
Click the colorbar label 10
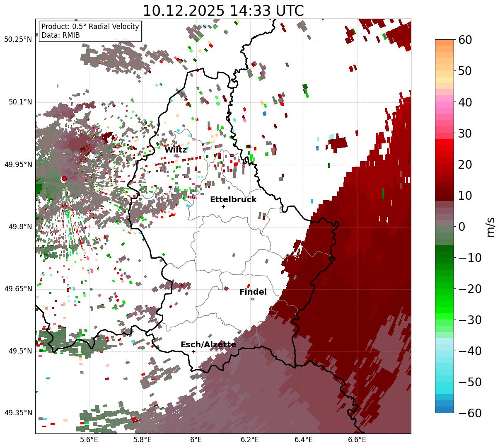[x=466, y=196]
